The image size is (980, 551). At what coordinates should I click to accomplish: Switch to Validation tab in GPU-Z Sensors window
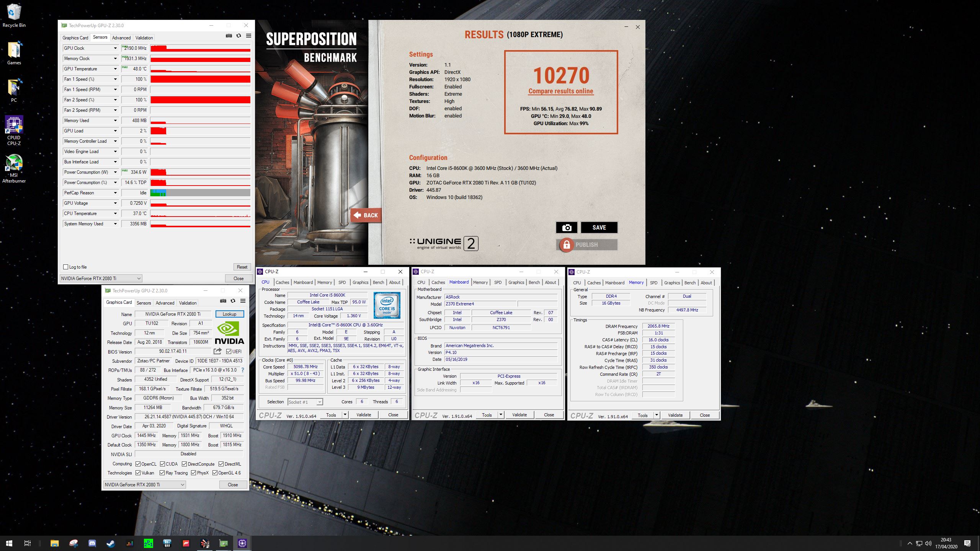144,37
